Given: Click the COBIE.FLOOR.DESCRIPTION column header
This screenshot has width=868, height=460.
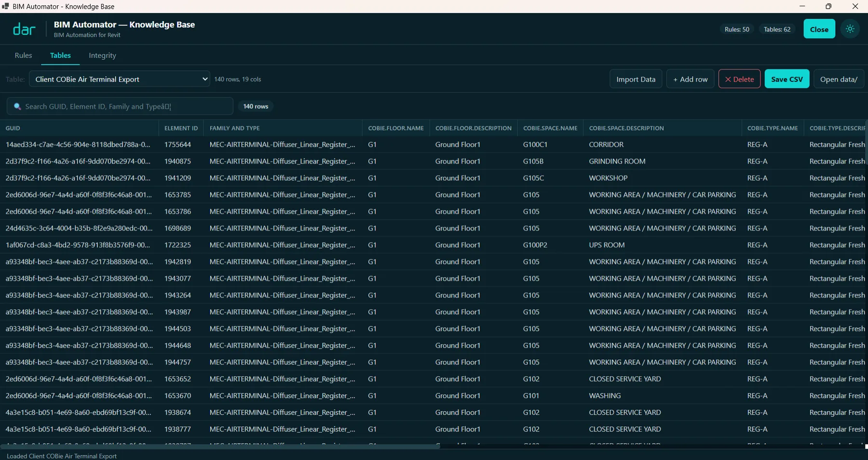Looking at the screenshot, I should [474, 128].
